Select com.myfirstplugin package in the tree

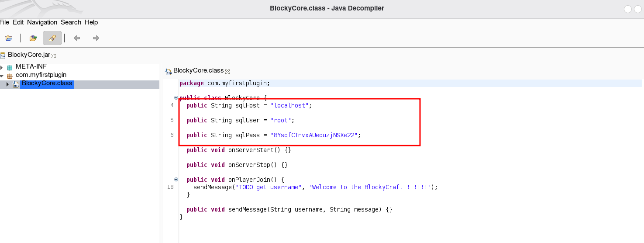pyautogui.click(x=41, y=75)
